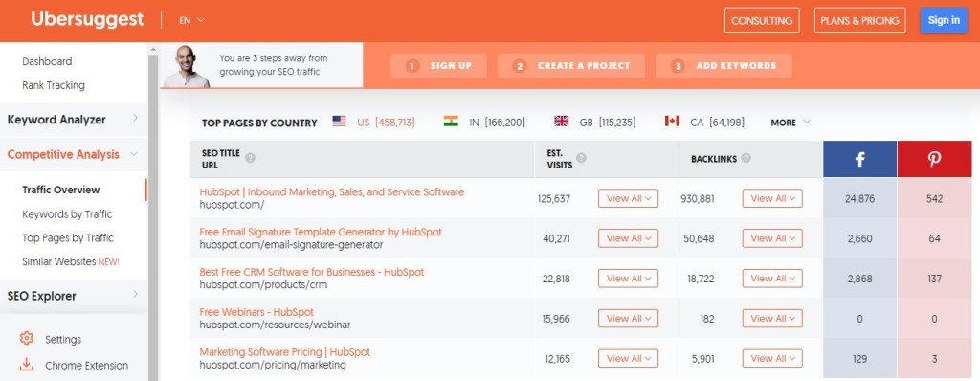Viewport: 980px width, 381px height.
Task: Open Plans & Pricing
Action: (860, 20)
